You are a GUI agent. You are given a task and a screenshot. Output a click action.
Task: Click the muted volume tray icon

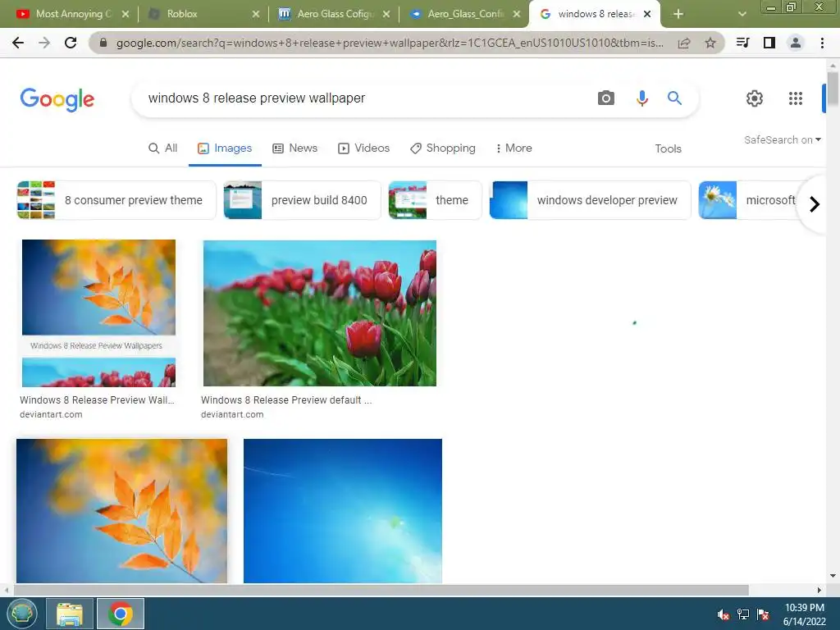724,614
